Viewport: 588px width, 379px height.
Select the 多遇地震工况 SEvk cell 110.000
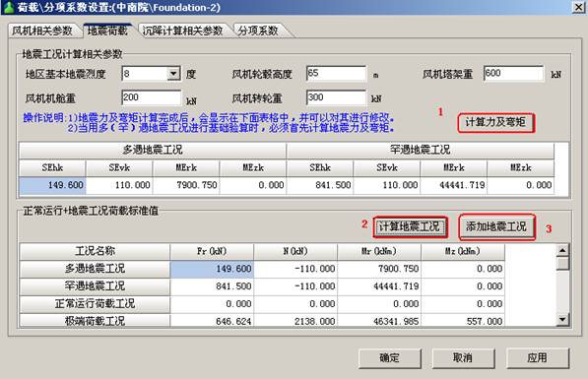(x=119, y=185)
